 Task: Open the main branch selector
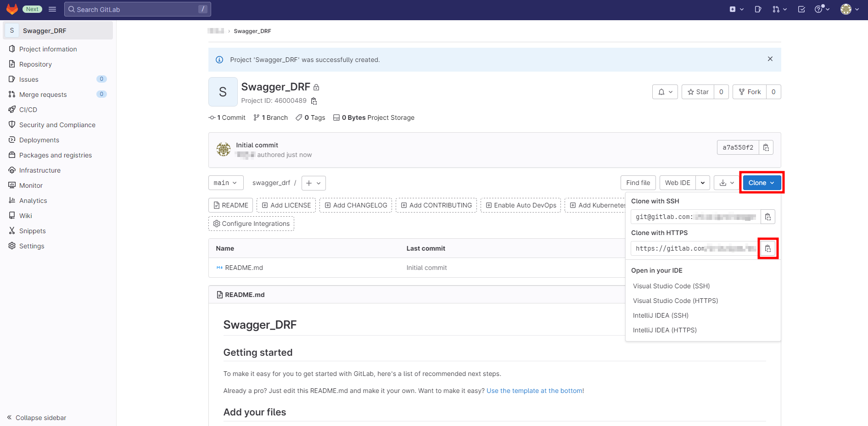click(226, 183)
